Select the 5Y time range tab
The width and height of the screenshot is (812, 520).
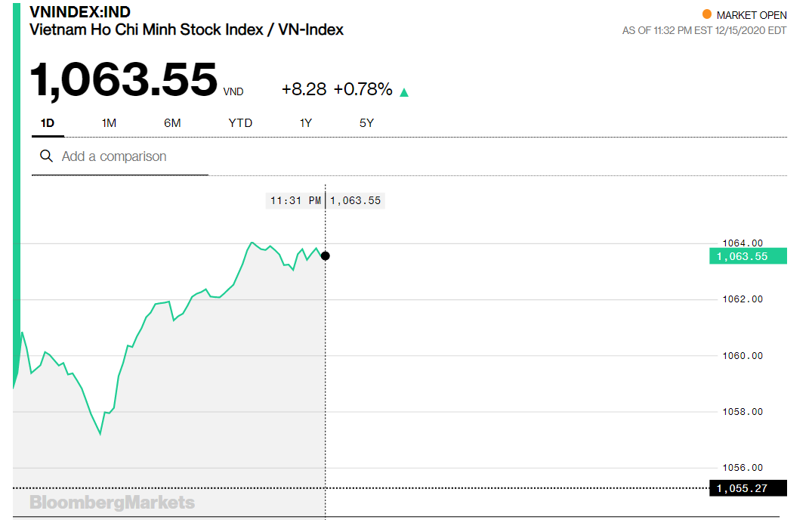pyautogui.click(x=366, y=122)
